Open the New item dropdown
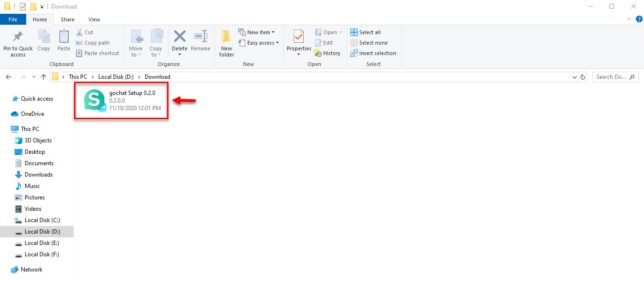This screenshot has width=644, height=281. point(257,32)
